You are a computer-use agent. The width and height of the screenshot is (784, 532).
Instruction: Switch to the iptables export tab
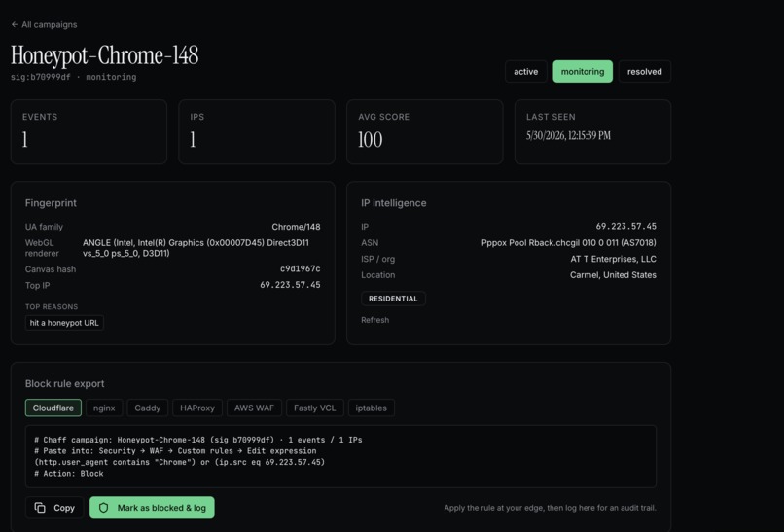(371, 408)
